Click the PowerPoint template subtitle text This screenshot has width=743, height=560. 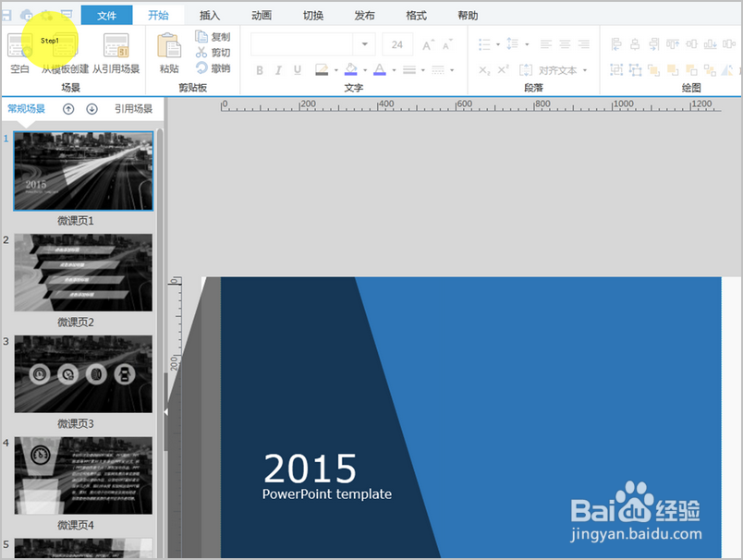pos(327,494)
